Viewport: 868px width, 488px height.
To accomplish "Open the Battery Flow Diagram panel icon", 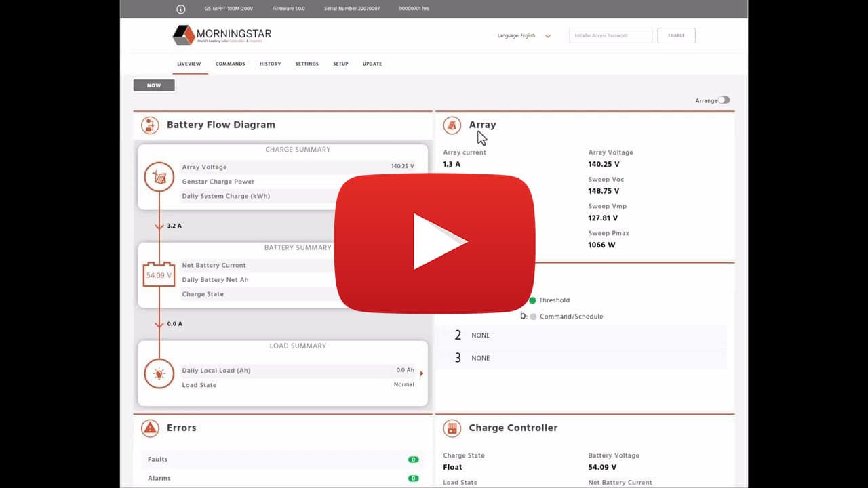I will [150, 125].
